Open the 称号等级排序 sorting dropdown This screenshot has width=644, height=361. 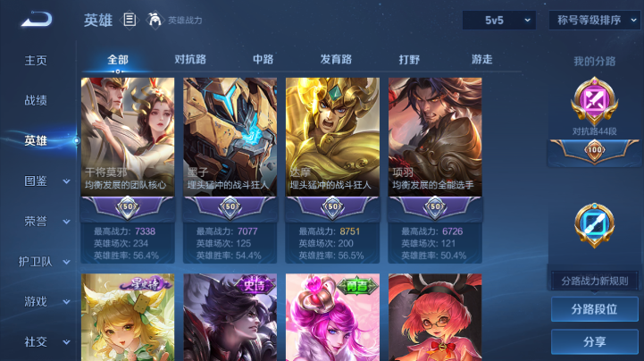[595, 21]
